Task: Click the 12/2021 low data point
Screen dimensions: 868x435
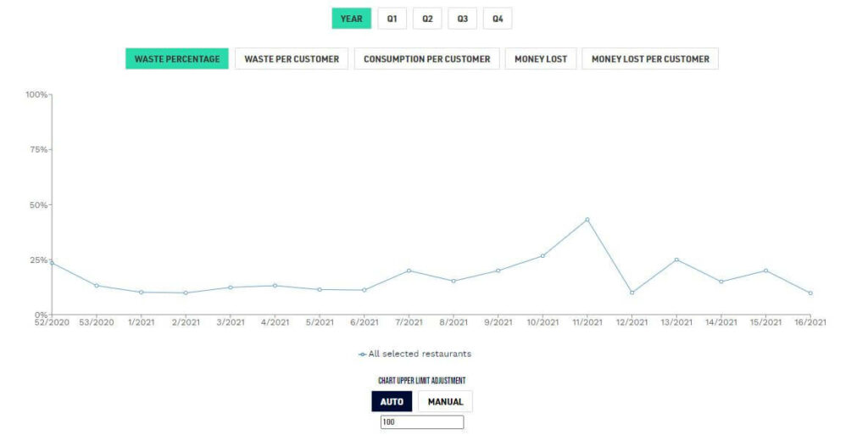Action: coord(632,293)
